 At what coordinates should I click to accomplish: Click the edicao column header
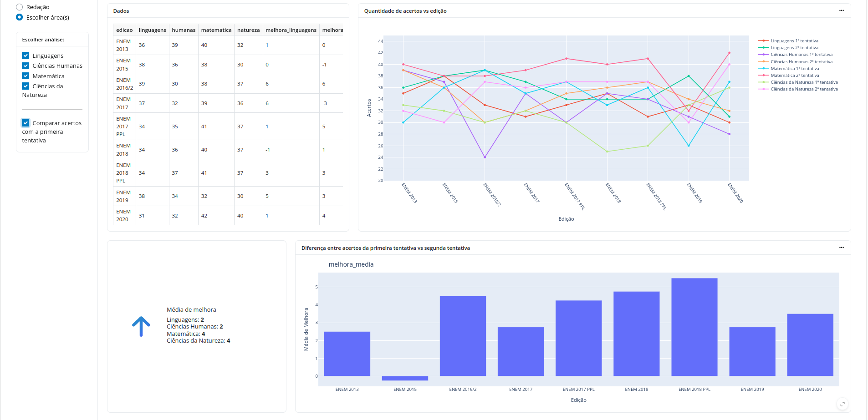point(124,30)
